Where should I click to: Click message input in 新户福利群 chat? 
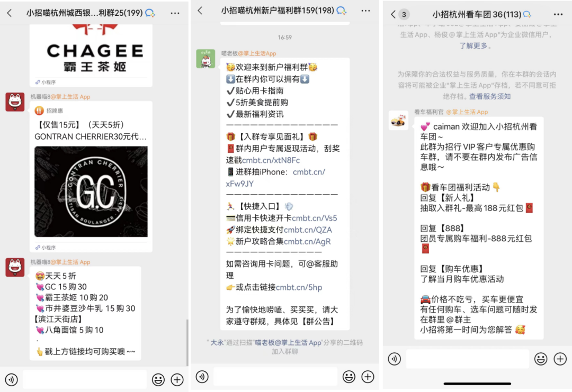pyautogui.click(x=275, y=377)
